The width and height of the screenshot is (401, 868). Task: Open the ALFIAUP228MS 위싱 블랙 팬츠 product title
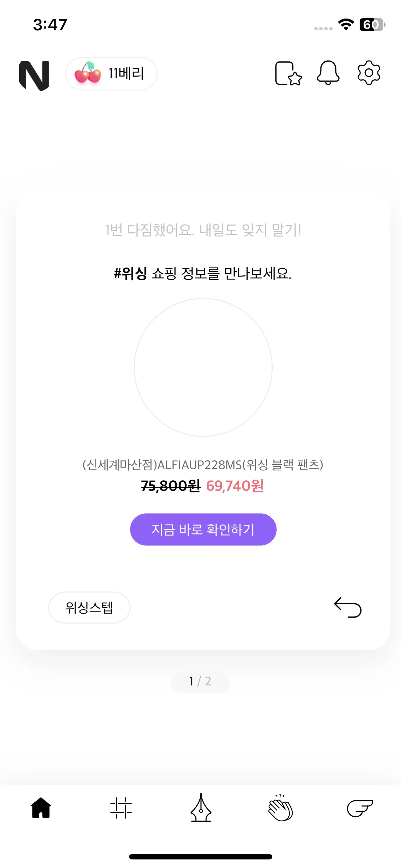point(202,465)
